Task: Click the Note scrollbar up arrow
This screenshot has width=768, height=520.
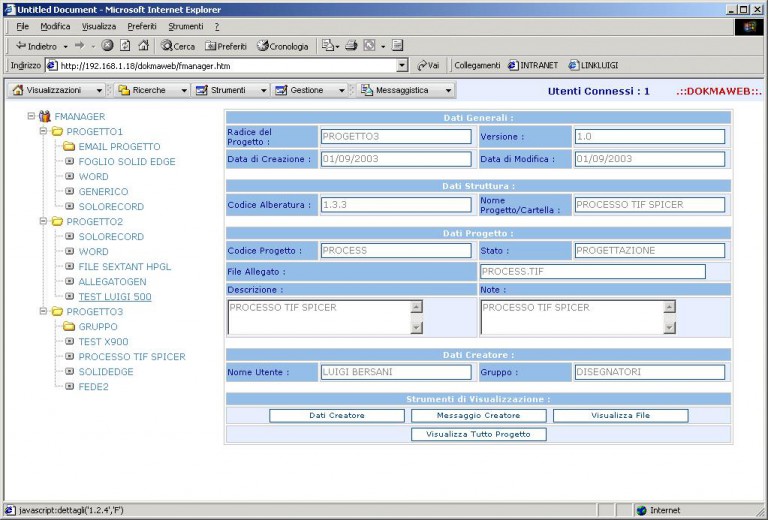Action: (669, 307)
